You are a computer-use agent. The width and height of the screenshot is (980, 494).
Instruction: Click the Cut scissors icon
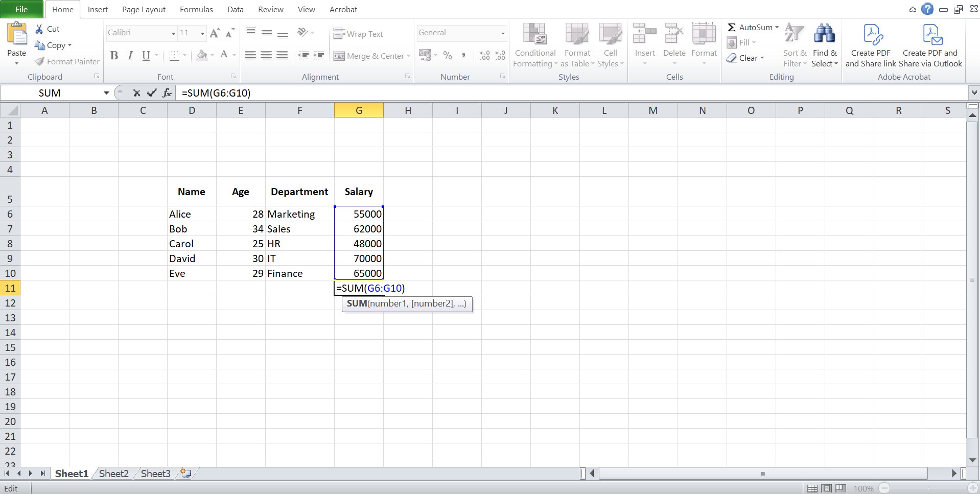(39, 29)
